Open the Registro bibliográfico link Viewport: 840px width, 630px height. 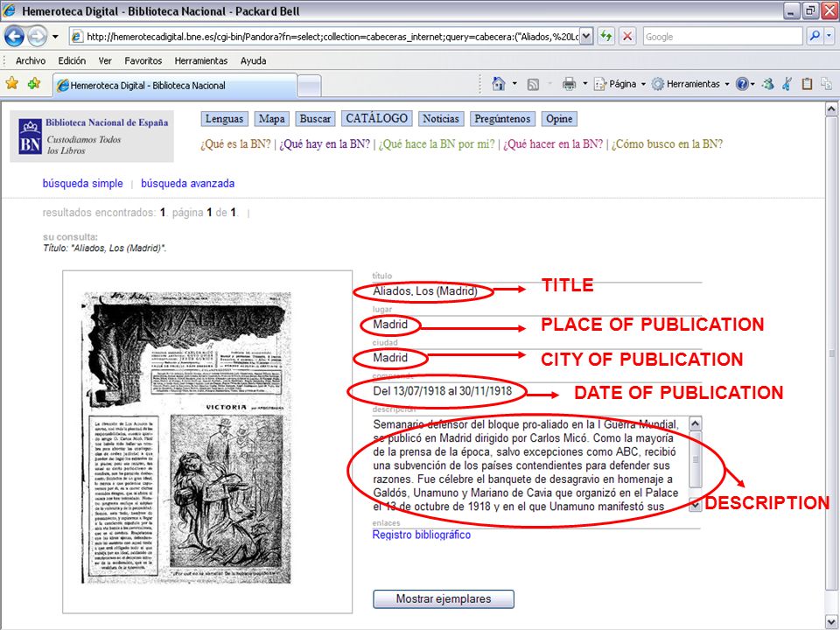pos(422,535)
